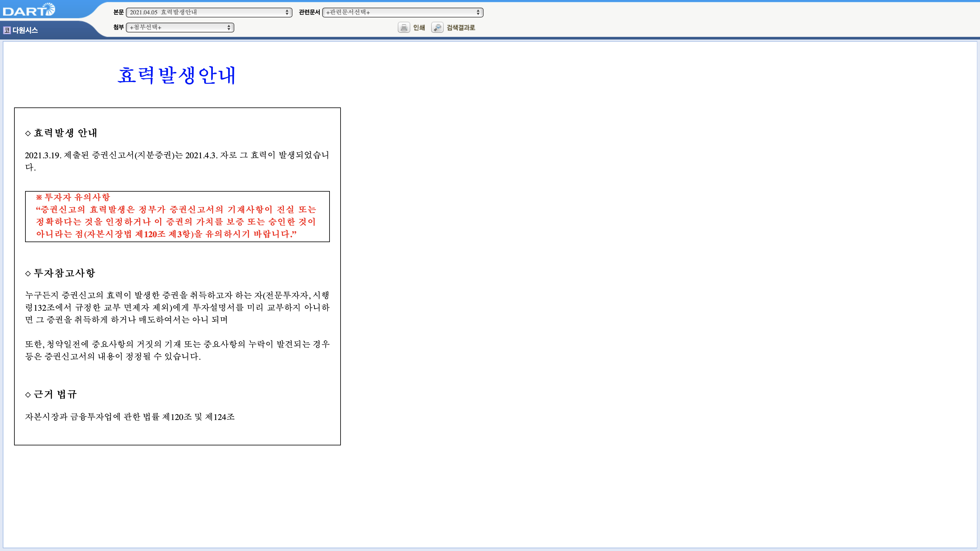
Task: Click the KOSDAQ '코' market badge icon
Action: click(x=7, y=30)
